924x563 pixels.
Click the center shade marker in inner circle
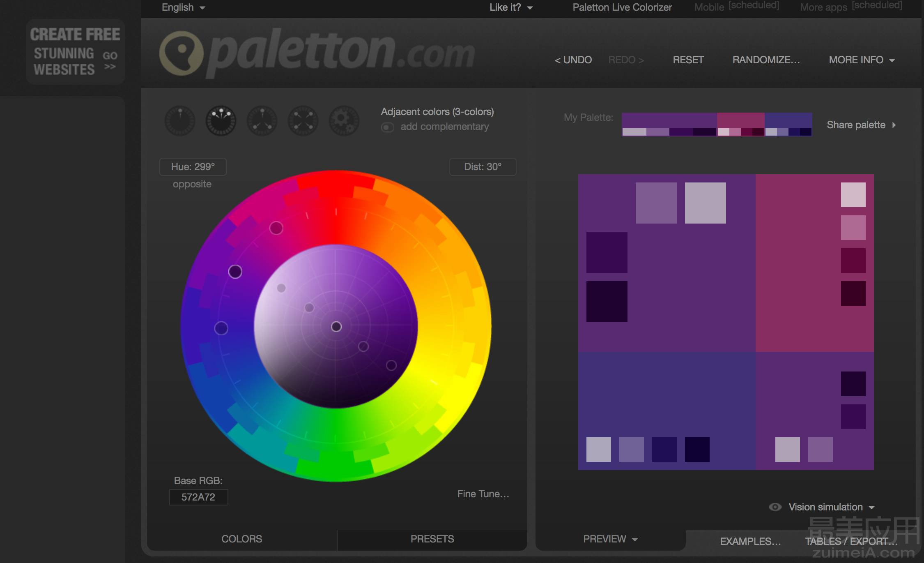click(x=336, y=327)
